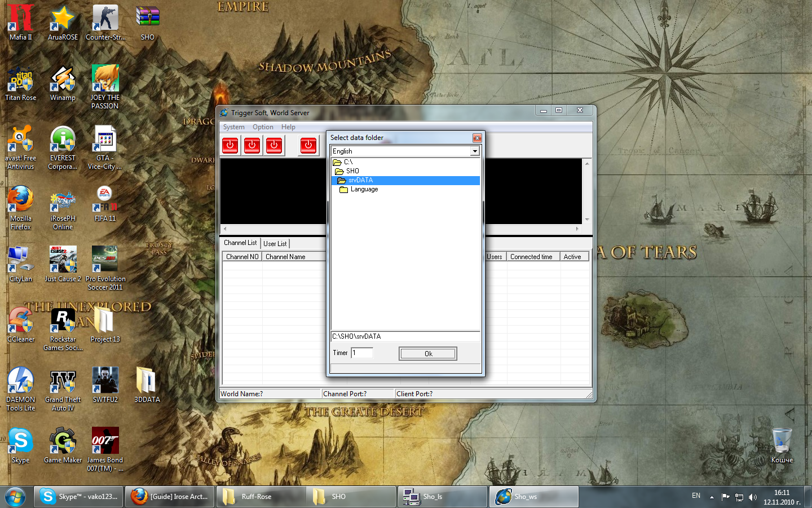Switch to the User List tab
The width and height of the screenshot is (812, 508).
point(275,243)
